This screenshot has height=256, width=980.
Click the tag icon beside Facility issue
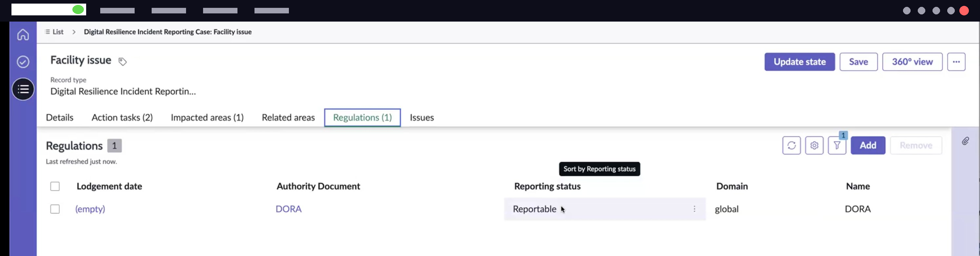pos(122,61)
